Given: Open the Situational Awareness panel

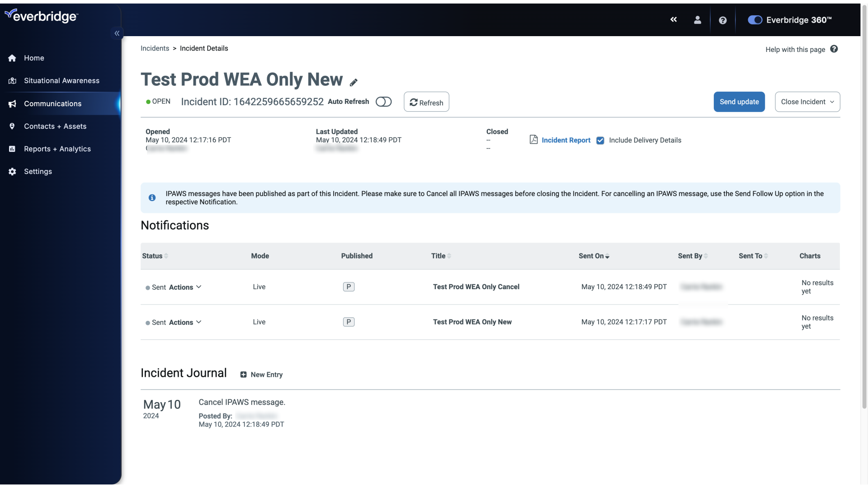Looking at the screenshot, I should point(62,80).
